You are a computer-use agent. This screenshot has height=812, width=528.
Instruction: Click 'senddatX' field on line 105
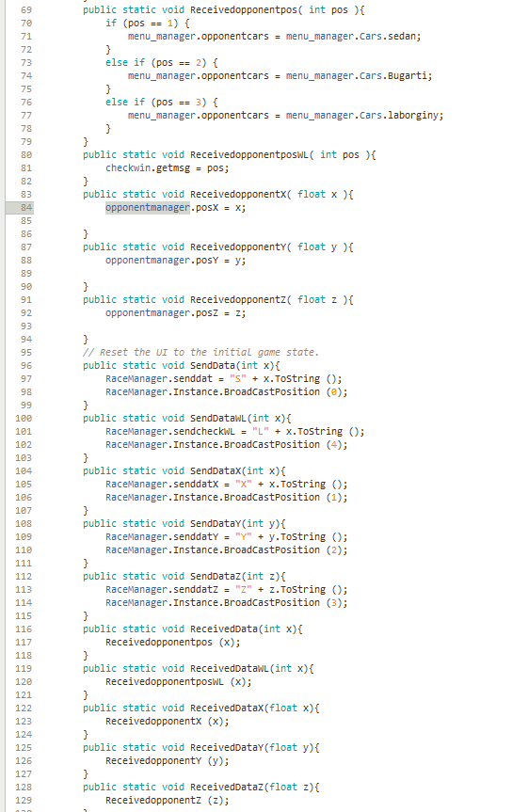[x=196, y=485]
